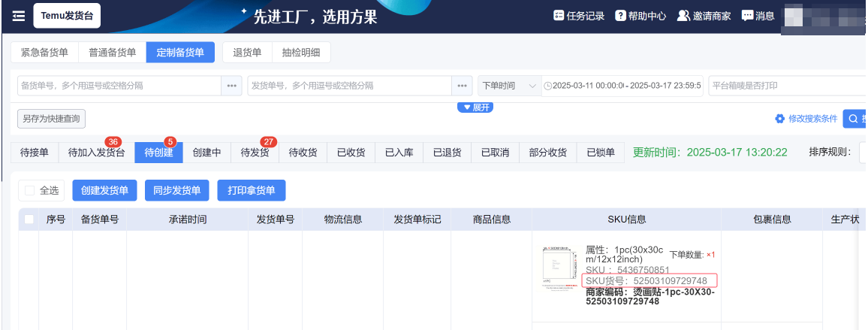Click ellipsis button beside 备货单号 field
The height and width of the screenshot is (330, 868).
click(231, 86)
